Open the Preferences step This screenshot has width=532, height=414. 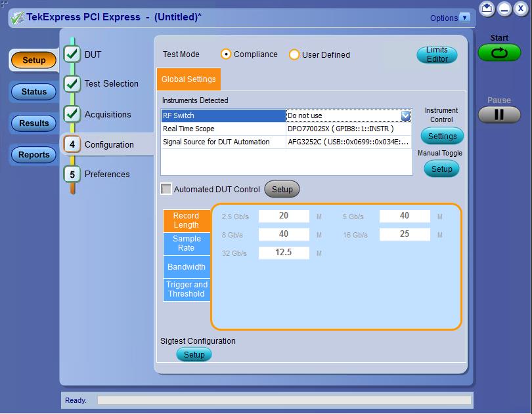click(x=107, y=174)
